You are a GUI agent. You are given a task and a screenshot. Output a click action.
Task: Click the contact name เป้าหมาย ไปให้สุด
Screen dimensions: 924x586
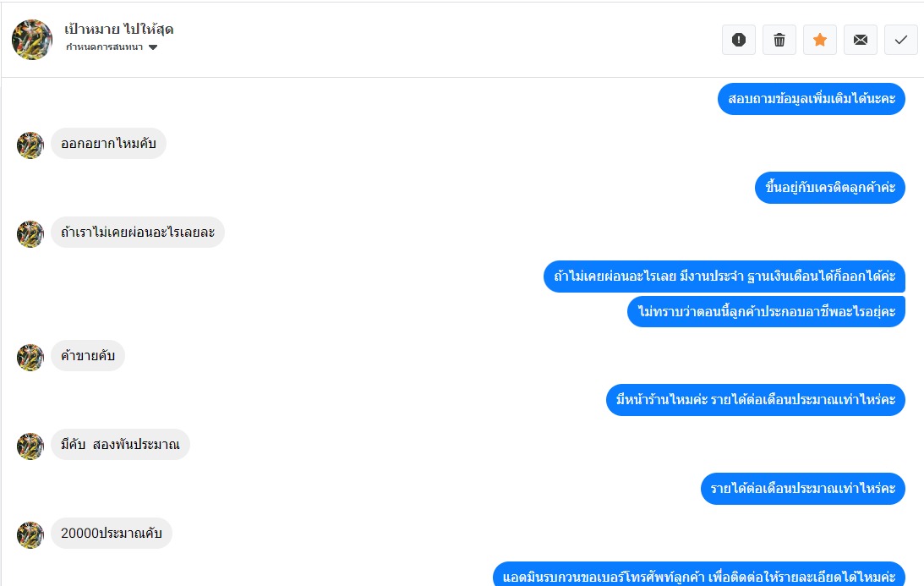[119, 29]
